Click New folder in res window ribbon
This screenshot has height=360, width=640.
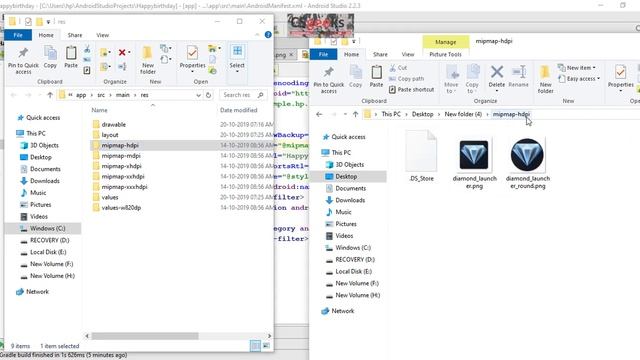click(x=147, y=60)
